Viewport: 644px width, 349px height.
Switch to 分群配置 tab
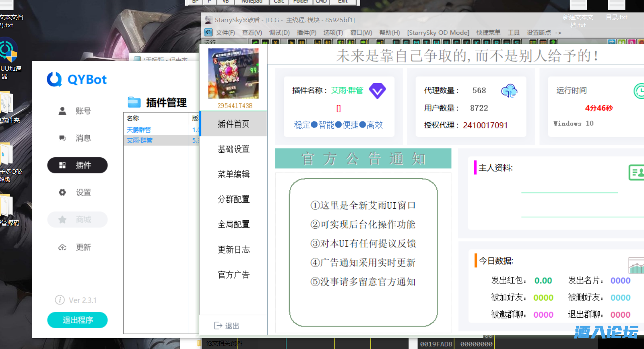tap(233, 199)
